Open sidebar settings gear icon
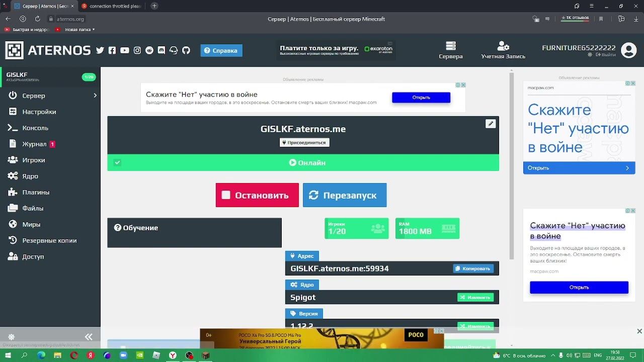Viewport: 644px width, 362px height. pyautogui.click(x=12, y=337)
